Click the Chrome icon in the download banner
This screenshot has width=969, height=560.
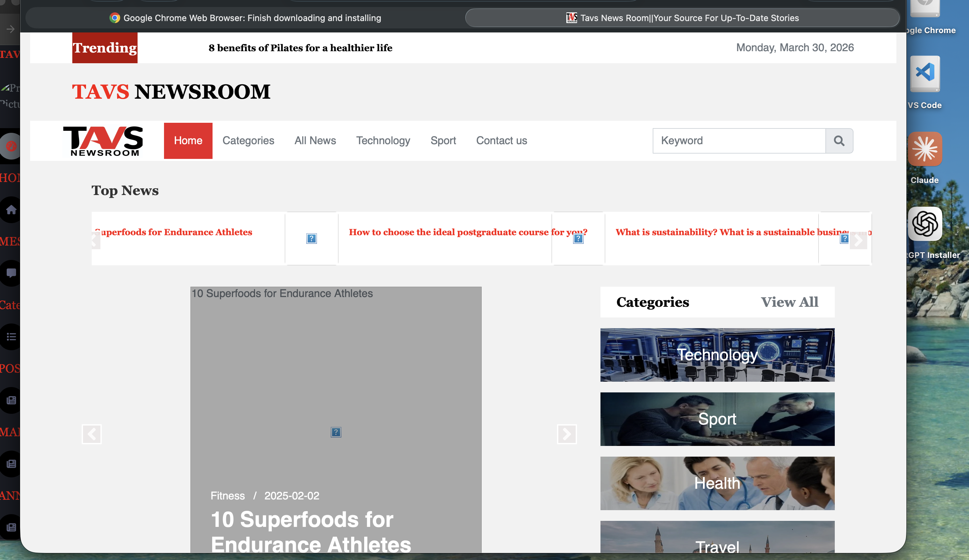coord(114,18)
